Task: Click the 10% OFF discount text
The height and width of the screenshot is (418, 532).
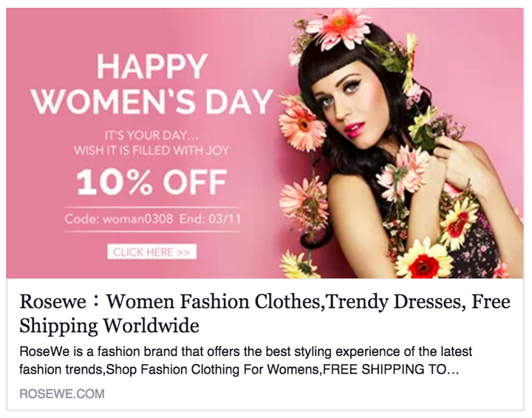Action: tap(151, 182)
